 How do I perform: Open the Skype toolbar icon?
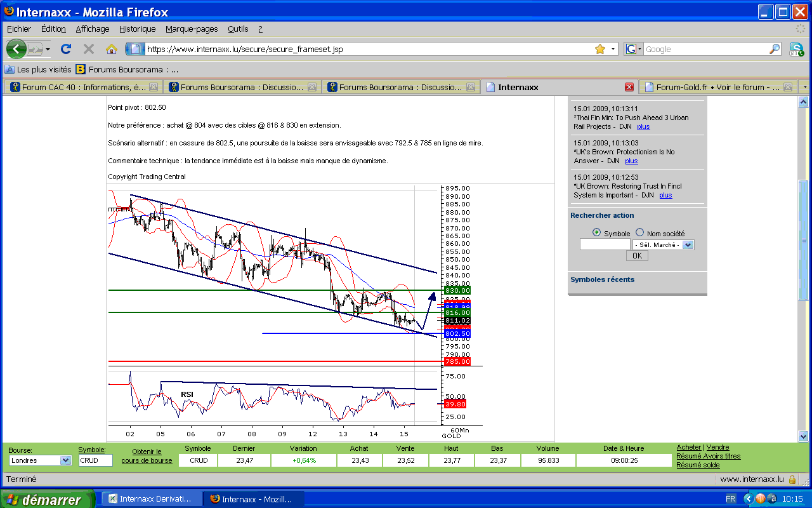click(796, 49)
